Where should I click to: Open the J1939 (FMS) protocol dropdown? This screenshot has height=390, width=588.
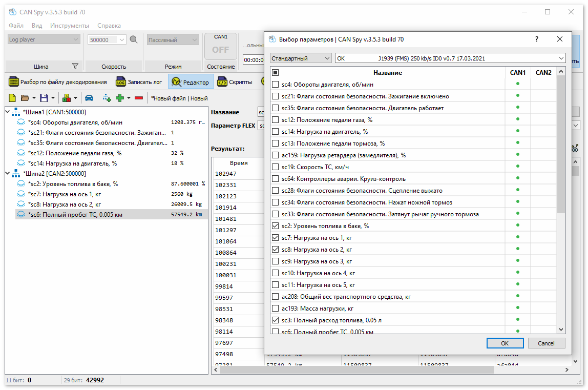coord(450,58)
